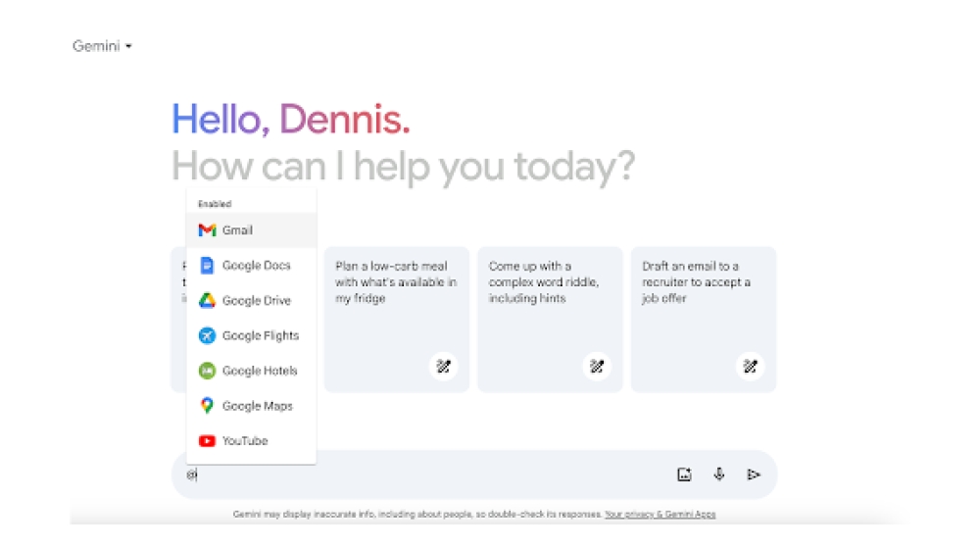Click the Google Hotels bed icon
The width and height of the screenshot is (980, 552).
[207, 371]
